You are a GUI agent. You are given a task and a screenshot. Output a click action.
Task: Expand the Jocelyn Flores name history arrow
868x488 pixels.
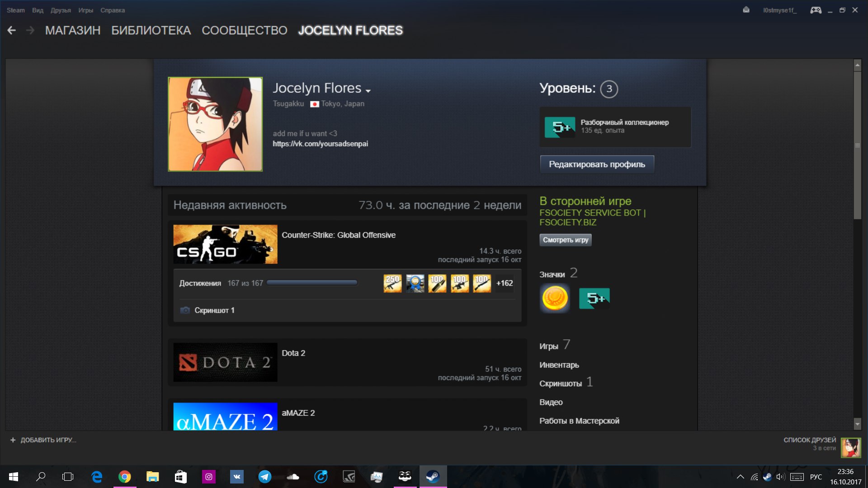[x=368, y=91]
